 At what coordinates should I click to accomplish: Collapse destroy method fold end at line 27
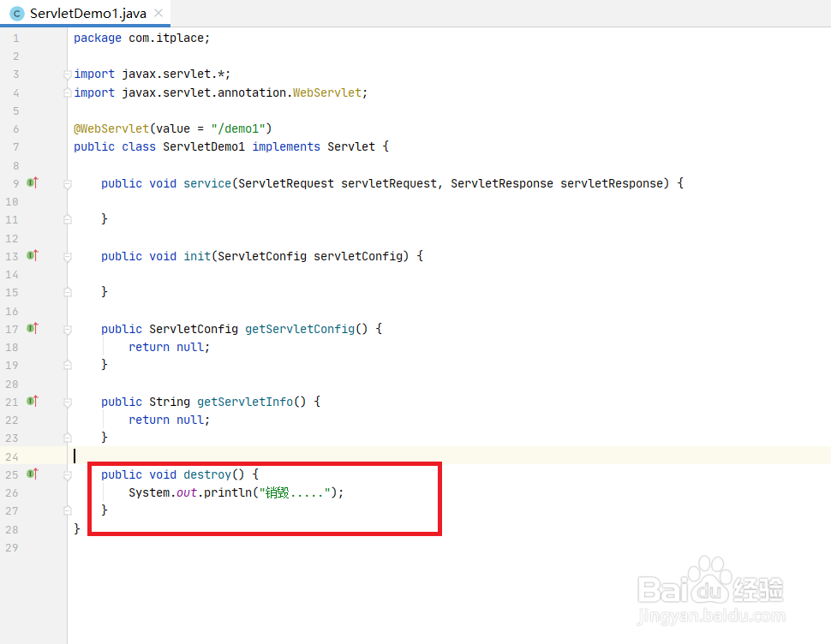(x=68, y=510)
